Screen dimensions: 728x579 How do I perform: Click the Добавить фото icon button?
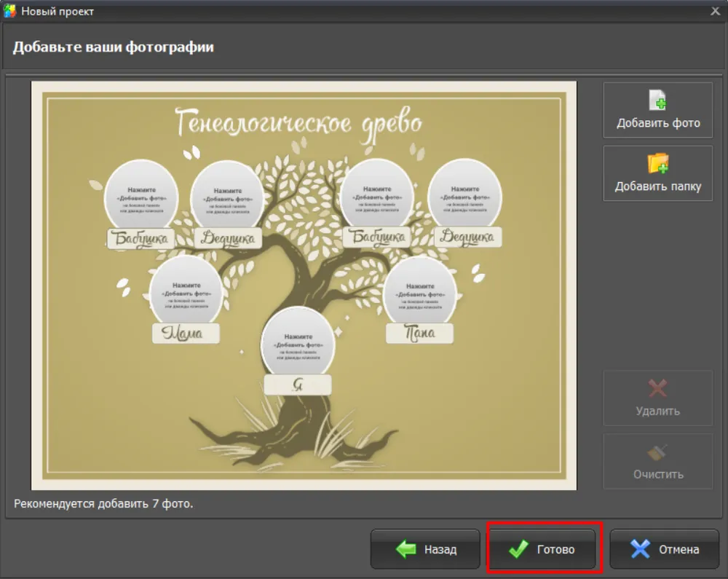click(x=657, y=110)
